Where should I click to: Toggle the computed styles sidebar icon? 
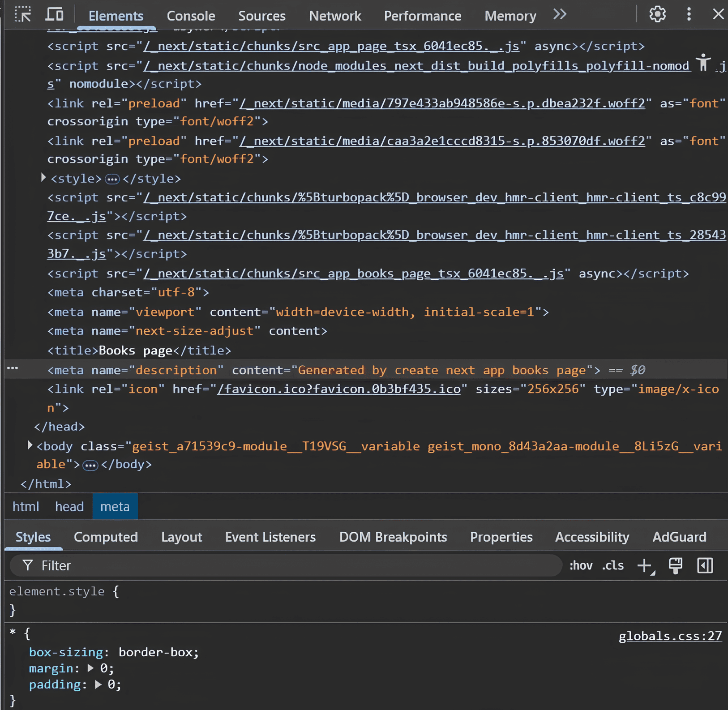[705, 565]
